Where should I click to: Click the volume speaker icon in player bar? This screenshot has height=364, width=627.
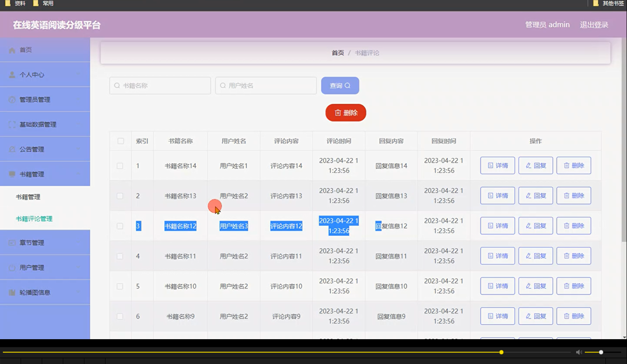pos(579,352)
